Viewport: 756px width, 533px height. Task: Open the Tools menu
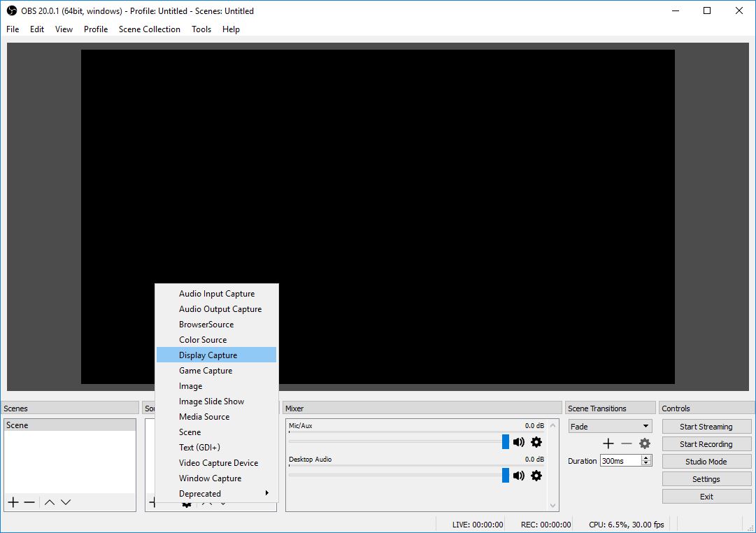click(201, 29)
